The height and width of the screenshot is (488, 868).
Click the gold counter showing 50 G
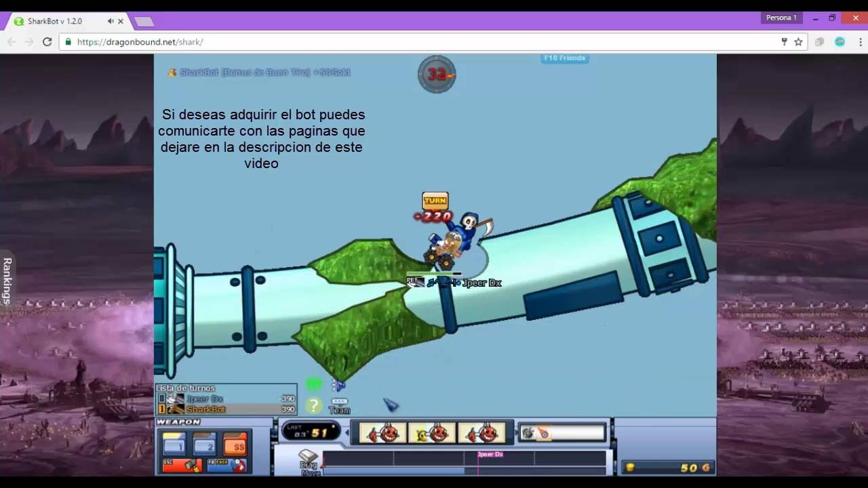tap(668, 468)
